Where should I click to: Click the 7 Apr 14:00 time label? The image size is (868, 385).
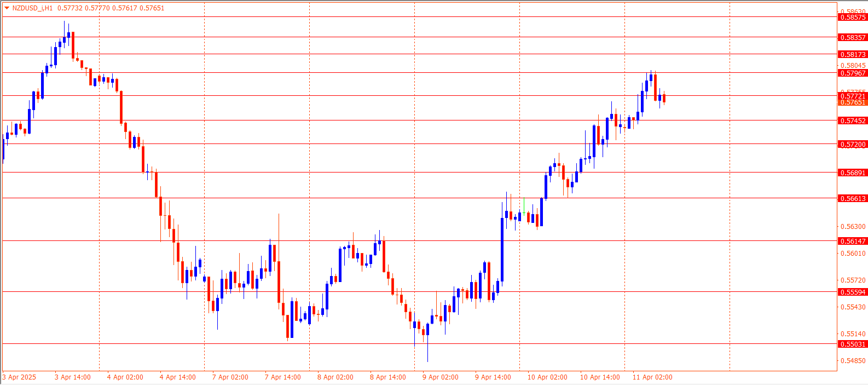coord(283,377)
